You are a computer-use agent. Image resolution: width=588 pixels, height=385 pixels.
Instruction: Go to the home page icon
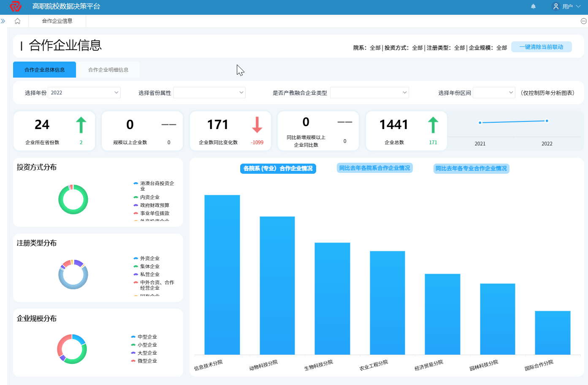(x=17, y=21)
